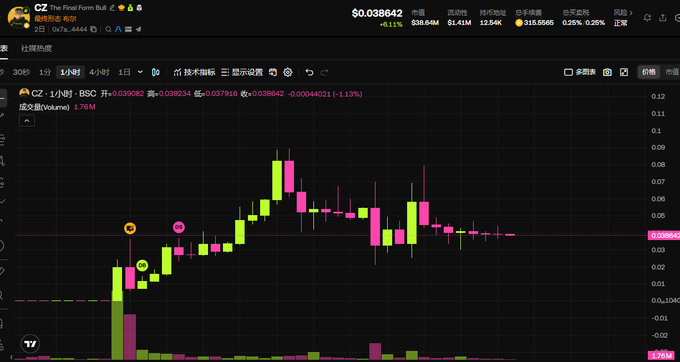Click the 成交量(Volume) indicator label
Image resolution: width=680 pixels, height=362 pixels.
44,107
